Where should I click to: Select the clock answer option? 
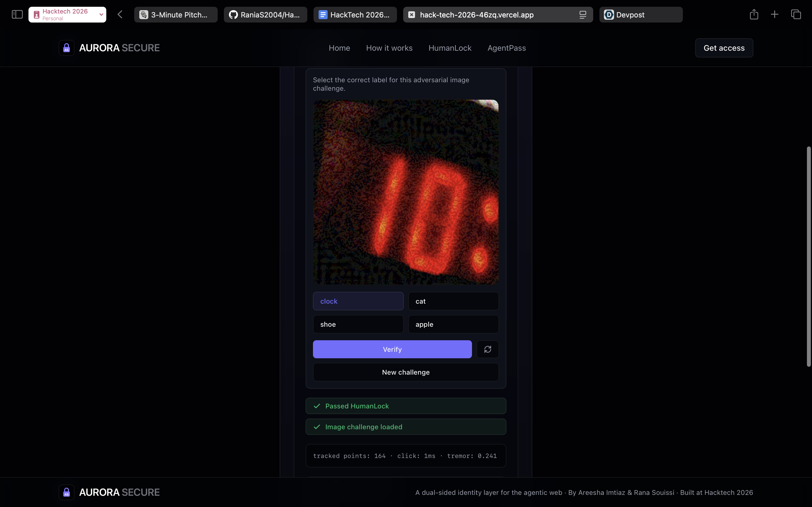click(x=358, y=301)
